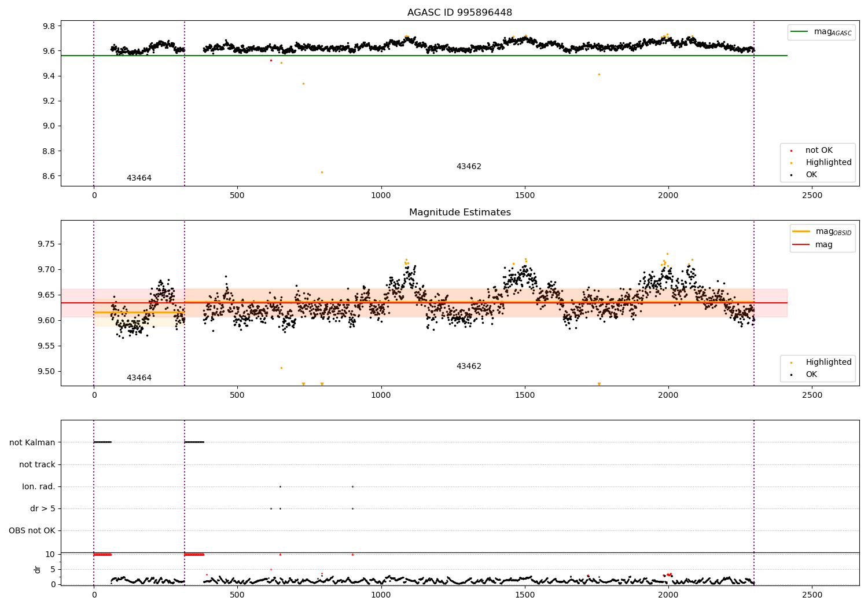Click the 9.75 tick label in middle plot
Viewport: 868px width, 608px height.
(46, 244)
